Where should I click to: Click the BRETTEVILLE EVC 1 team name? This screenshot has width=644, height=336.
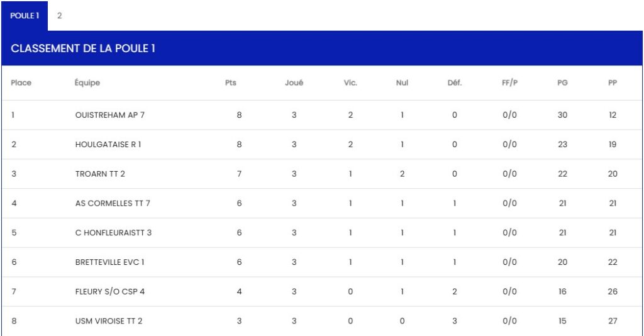109,262
